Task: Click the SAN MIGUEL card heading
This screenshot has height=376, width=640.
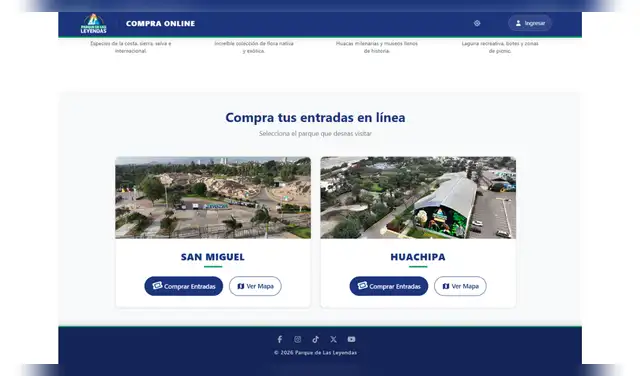Action: [x=213, y=257]
